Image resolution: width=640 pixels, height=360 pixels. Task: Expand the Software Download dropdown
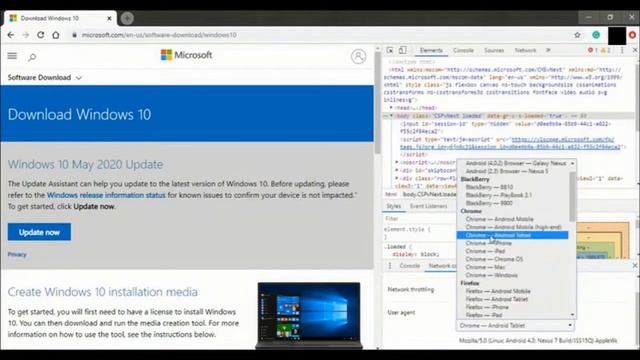tap(44, 78)
